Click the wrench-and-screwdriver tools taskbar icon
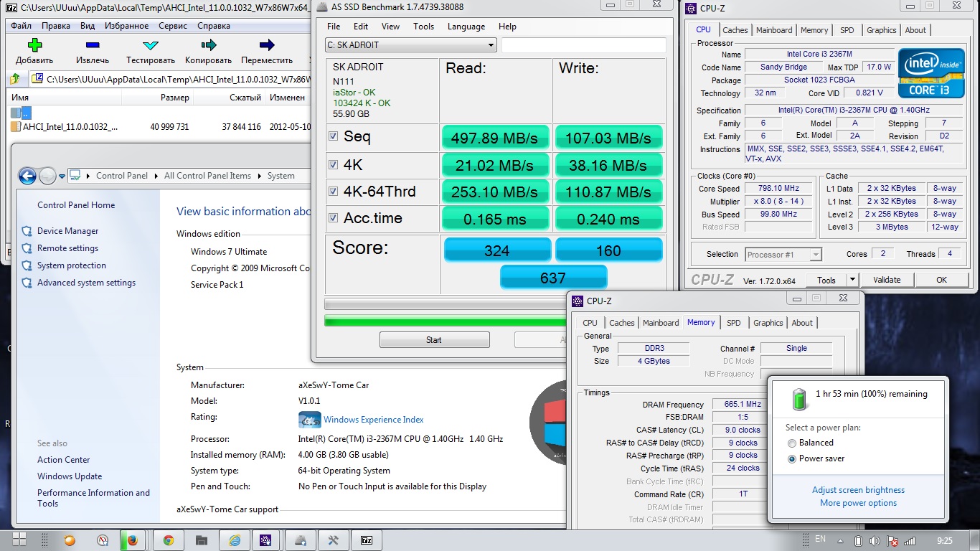 [x=333, y=540]
